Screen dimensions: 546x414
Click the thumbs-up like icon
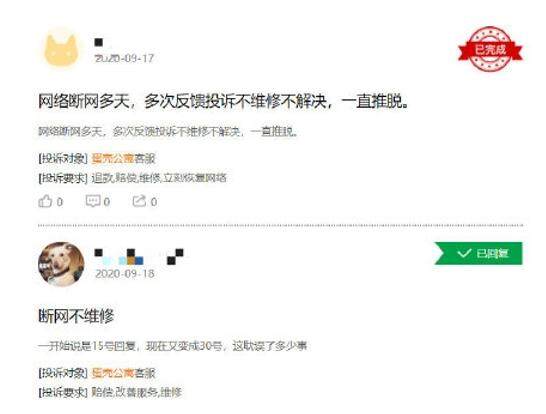click(x=45, y=201)
